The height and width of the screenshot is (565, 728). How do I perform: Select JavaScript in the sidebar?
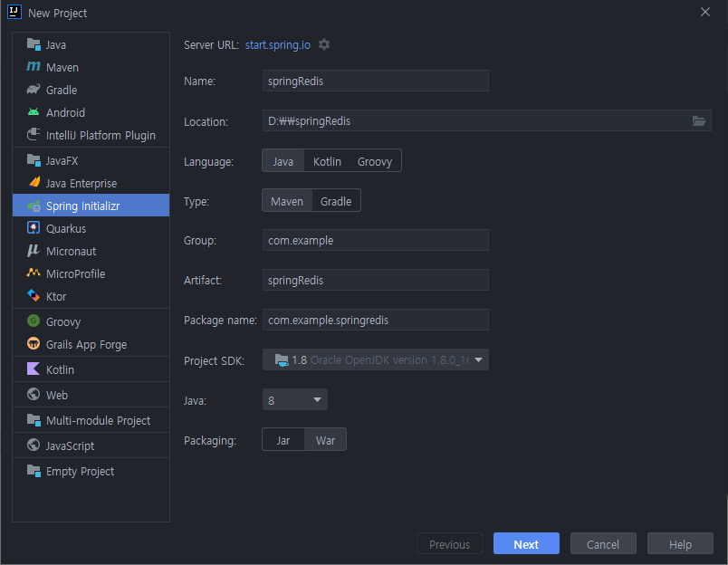pyautogui.click(x=91, y=445)
